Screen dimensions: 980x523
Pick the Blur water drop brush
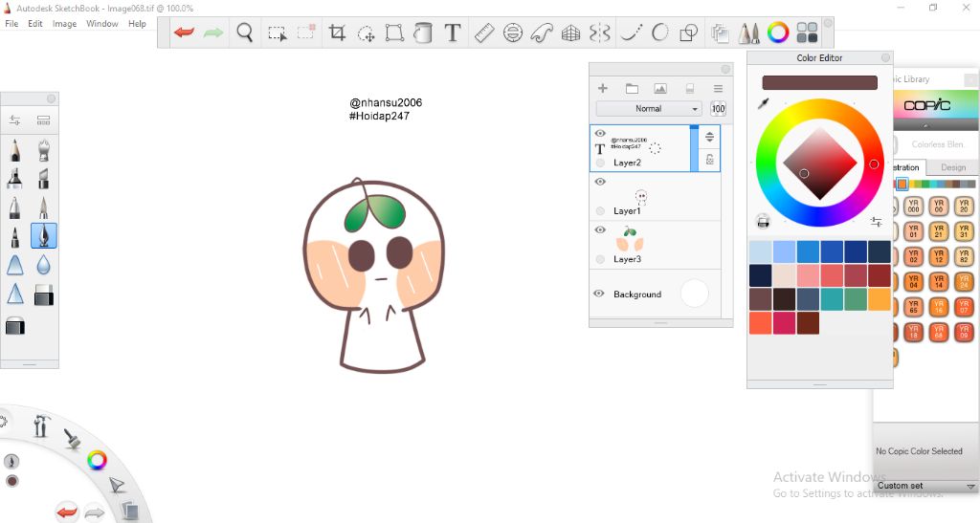coord(43,266)
